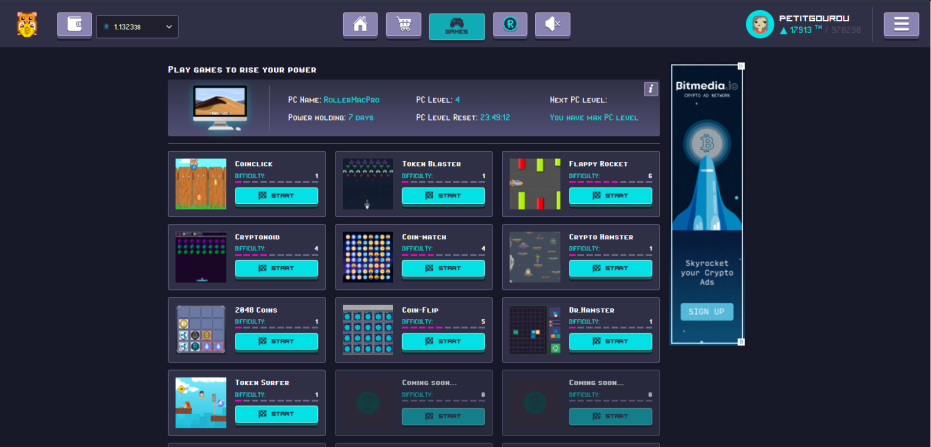Screen dimensions: 931x447
Task: Click the Flappy Rocket game thumbnail
Action: pyautogui.click(x=535, y=184)
